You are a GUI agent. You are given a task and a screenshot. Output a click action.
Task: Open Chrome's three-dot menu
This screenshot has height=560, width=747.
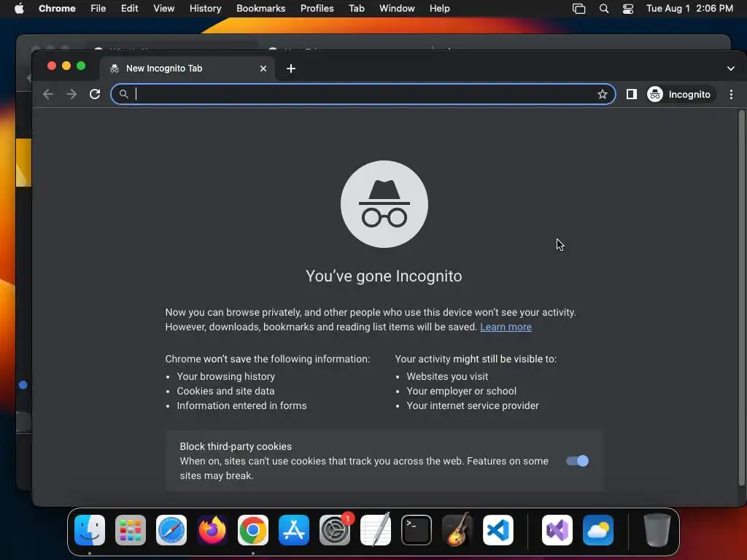(731, 94)
